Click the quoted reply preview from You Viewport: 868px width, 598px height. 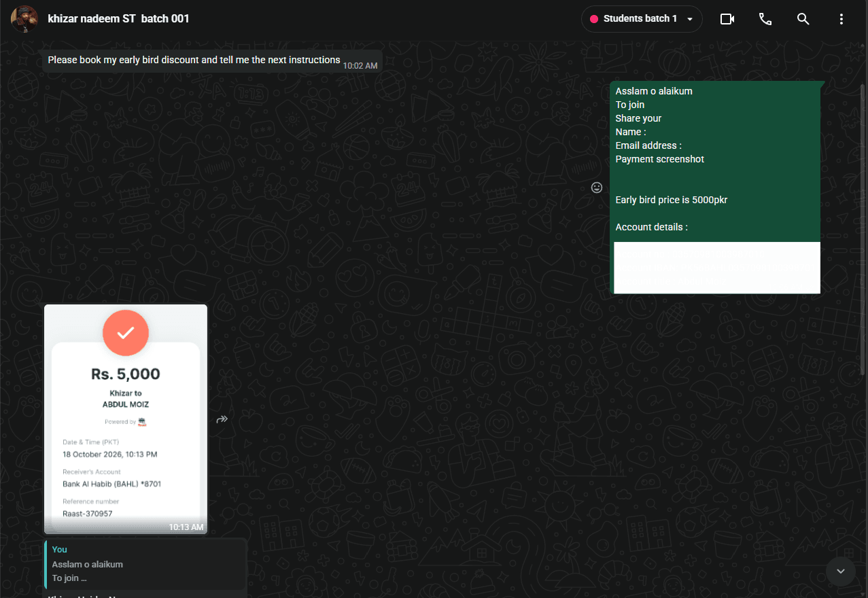click(145, 564)
